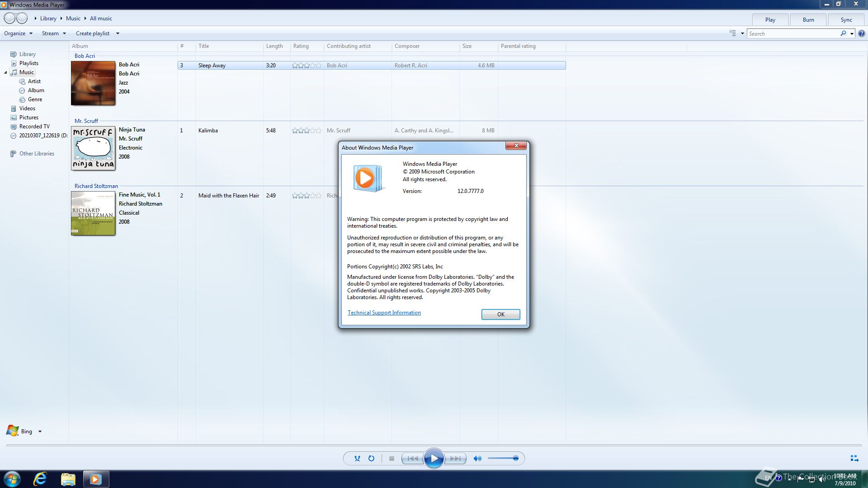Open Videos in the navigation pane

coord(27,108)
